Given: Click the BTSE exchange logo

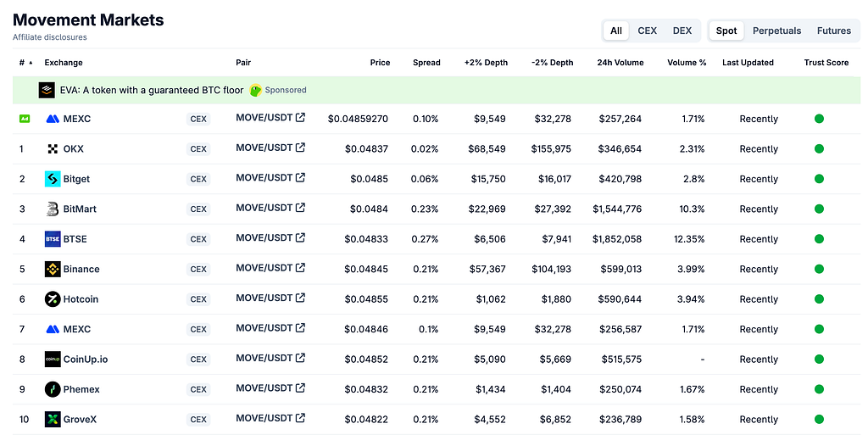Looking at the screenshot, I should click(53, 239).
